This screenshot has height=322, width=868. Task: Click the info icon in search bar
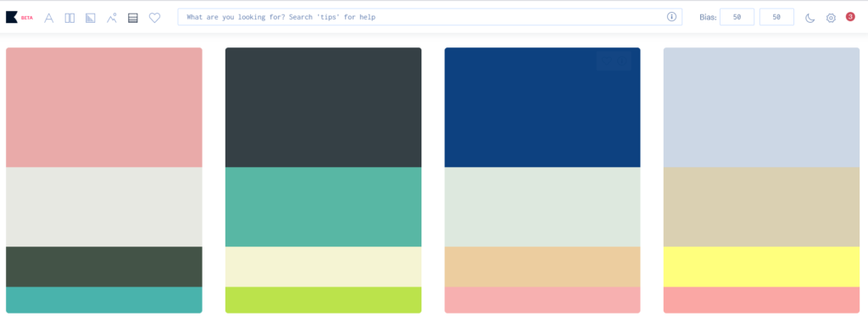pos(671,17)
